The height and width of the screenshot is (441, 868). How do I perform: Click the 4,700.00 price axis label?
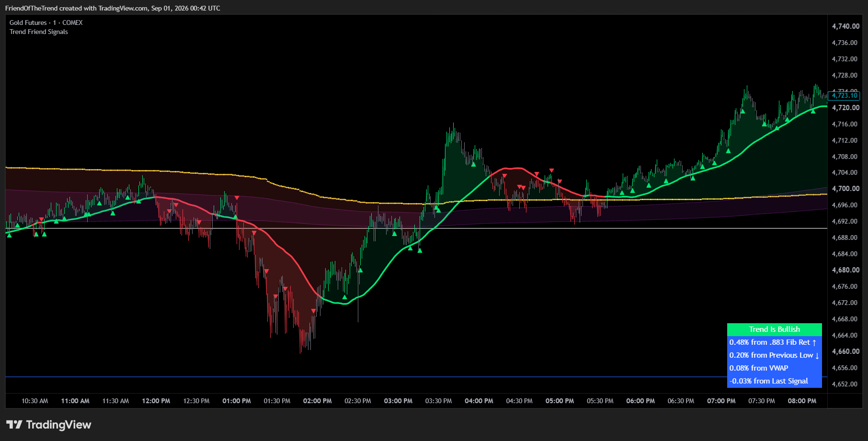point(845,189)
